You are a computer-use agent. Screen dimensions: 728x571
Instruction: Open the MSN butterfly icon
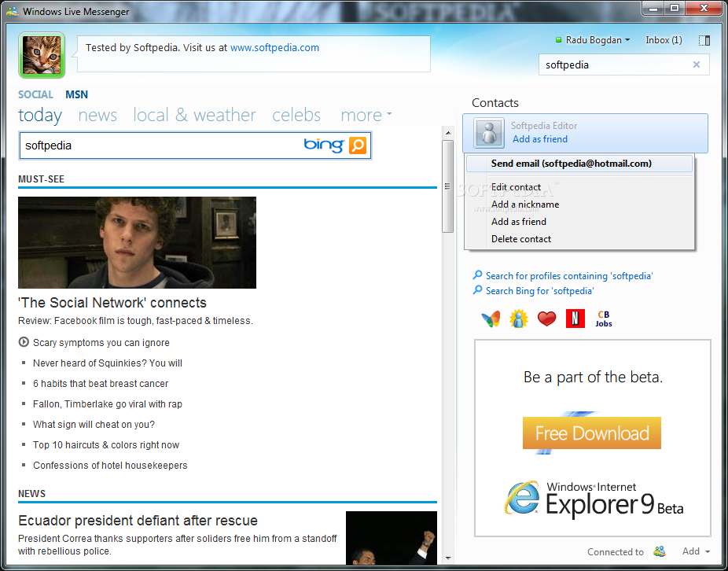[x=491, y=319]
